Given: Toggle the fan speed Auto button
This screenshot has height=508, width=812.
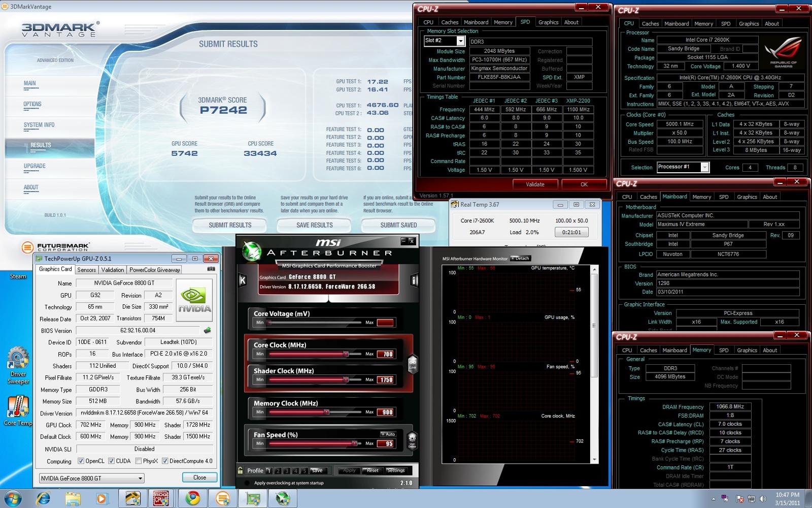Looking at the screenshot, I should [x=389, y=434].
